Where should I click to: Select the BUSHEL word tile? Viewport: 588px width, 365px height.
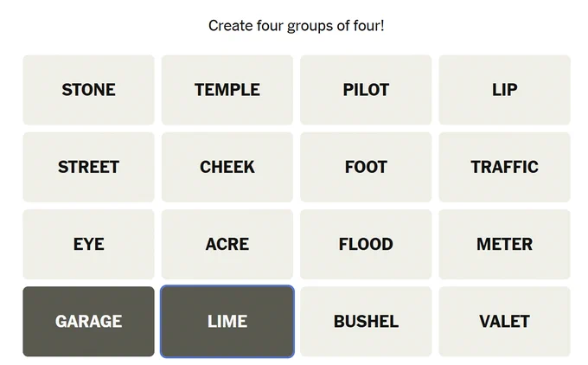(366, 322)
